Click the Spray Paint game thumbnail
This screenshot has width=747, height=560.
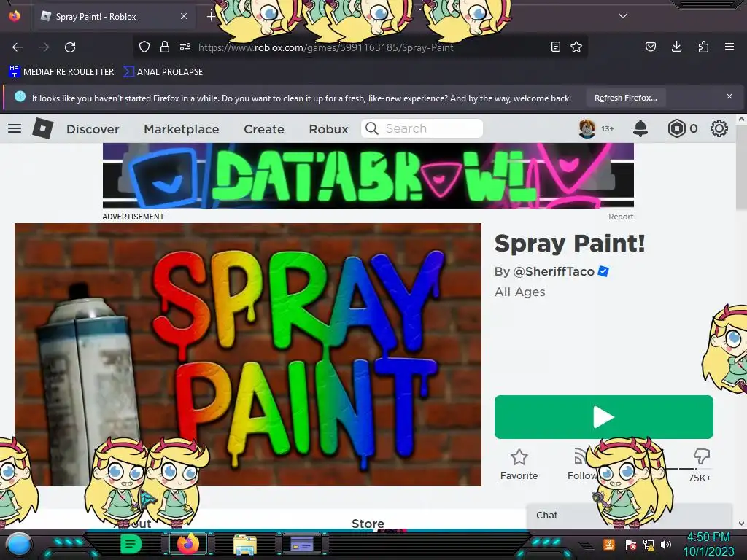coord(248,354)
